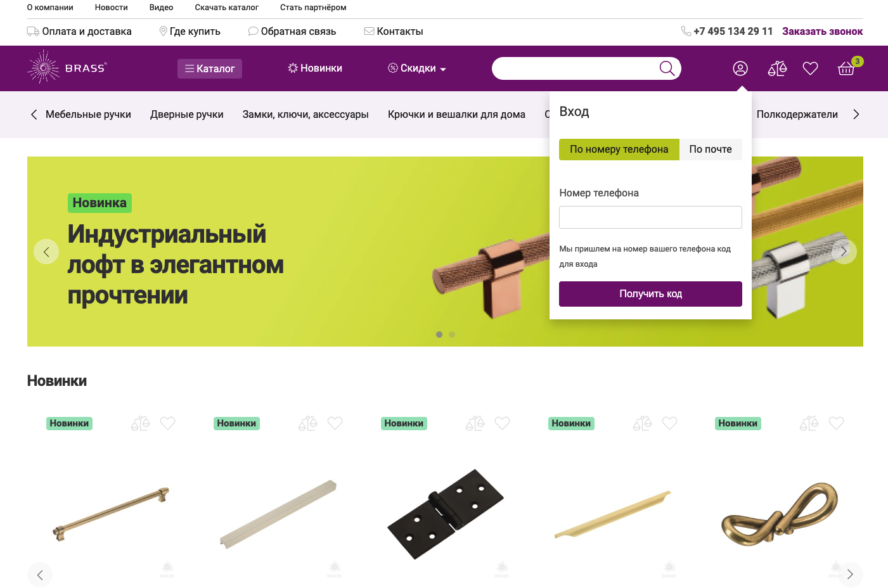This screenshot has width=888, height=588.
Task: Expand the Скидки dropdown menu
Action: click(417, 68)
